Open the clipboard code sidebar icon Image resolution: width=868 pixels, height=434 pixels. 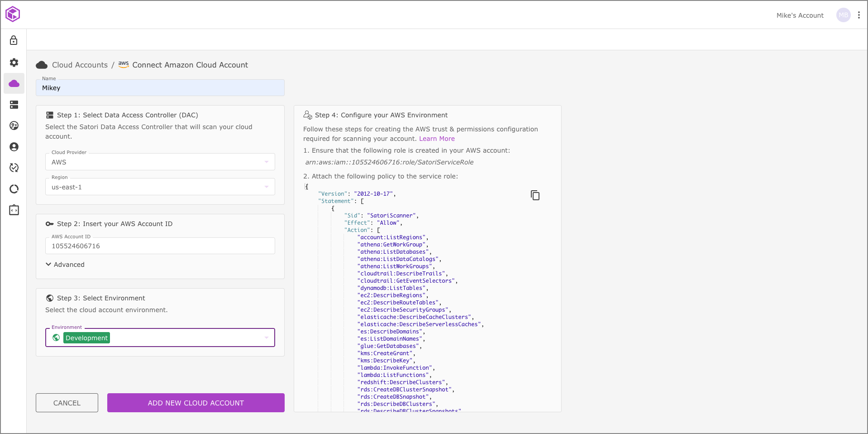(14, 210)
